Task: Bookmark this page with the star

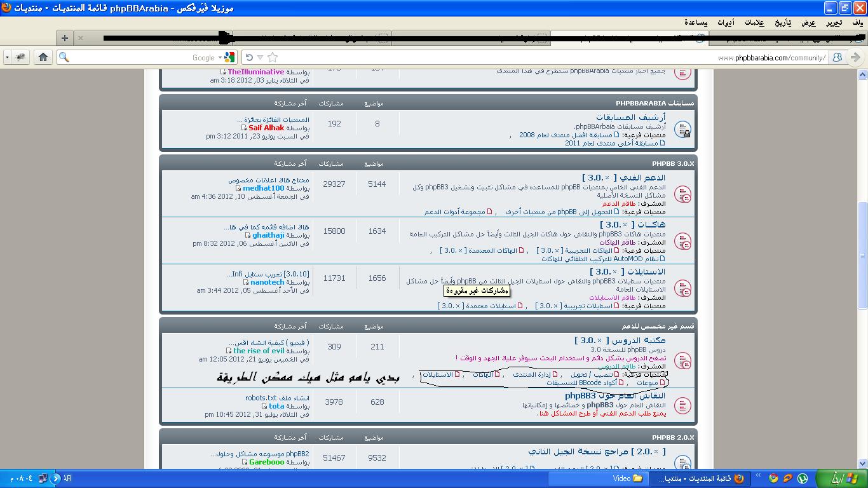Action: (x=273, y=57)
